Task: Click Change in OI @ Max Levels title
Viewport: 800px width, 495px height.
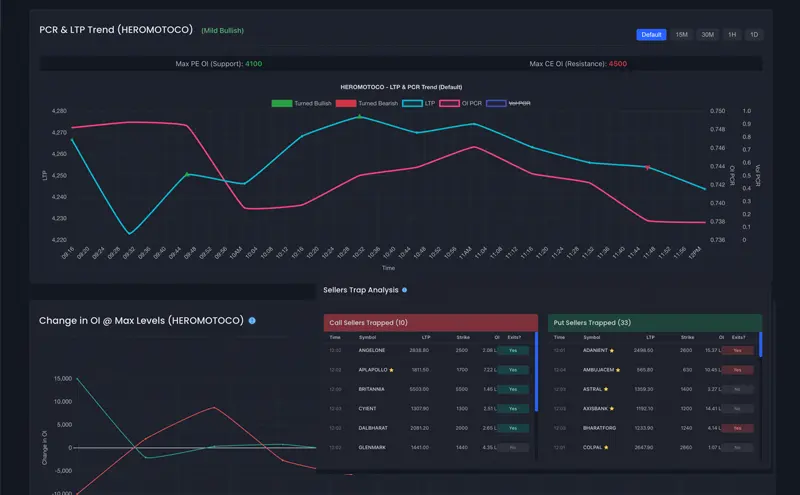Action: (141, 320)
